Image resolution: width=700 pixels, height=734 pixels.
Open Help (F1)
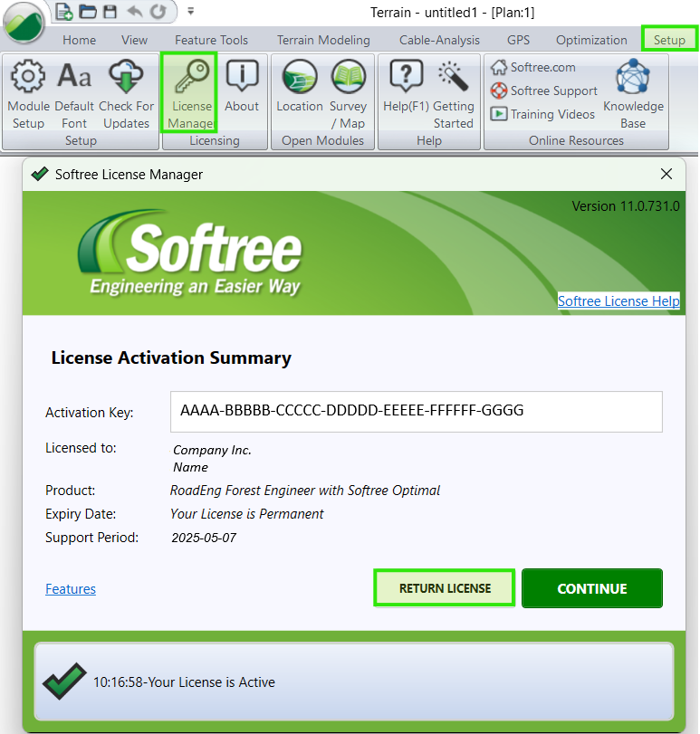406,87
